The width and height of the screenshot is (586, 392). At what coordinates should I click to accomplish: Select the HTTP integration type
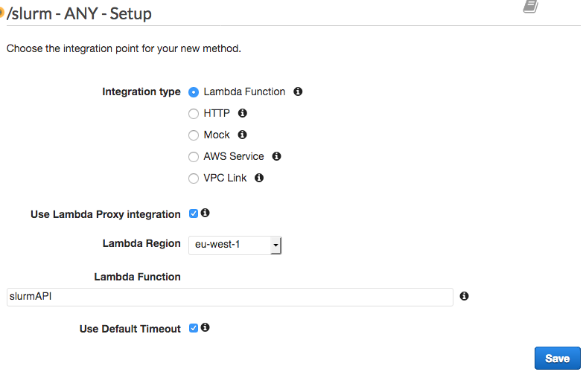pyautogui.click(x=194, y=114)
